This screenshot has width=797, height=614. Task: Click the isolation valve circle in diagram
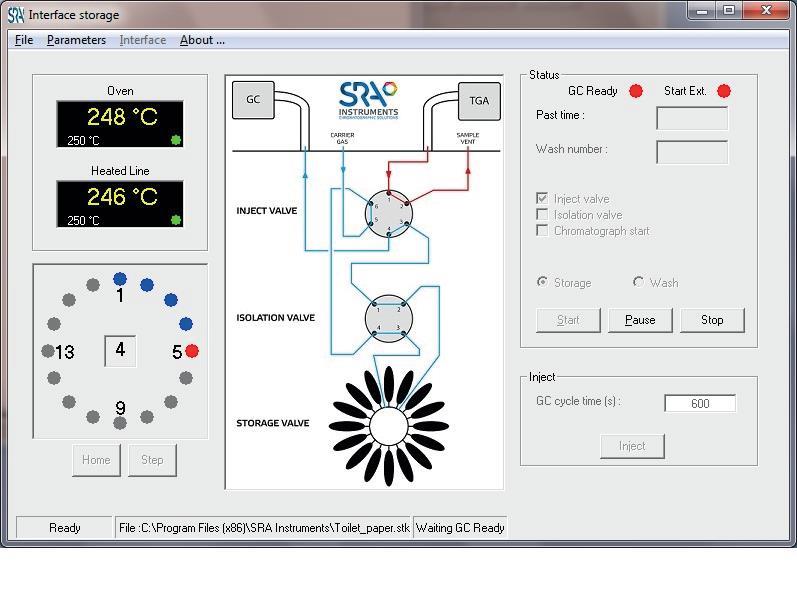(x=387, y=318)
